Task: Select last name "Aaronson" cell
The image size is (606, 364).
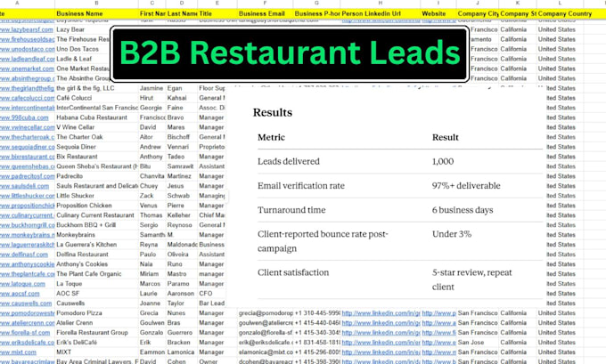Action: point(181,294)
